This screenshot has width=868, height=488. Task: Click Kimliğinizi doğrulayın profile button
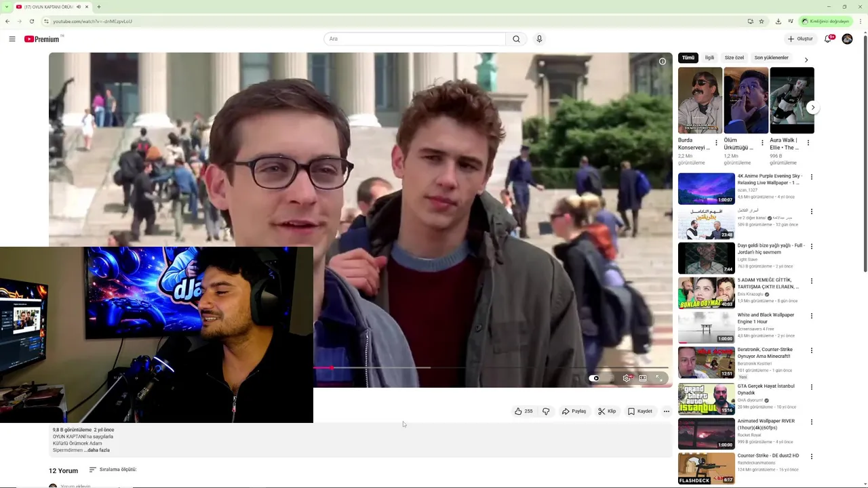click(825, 21)
